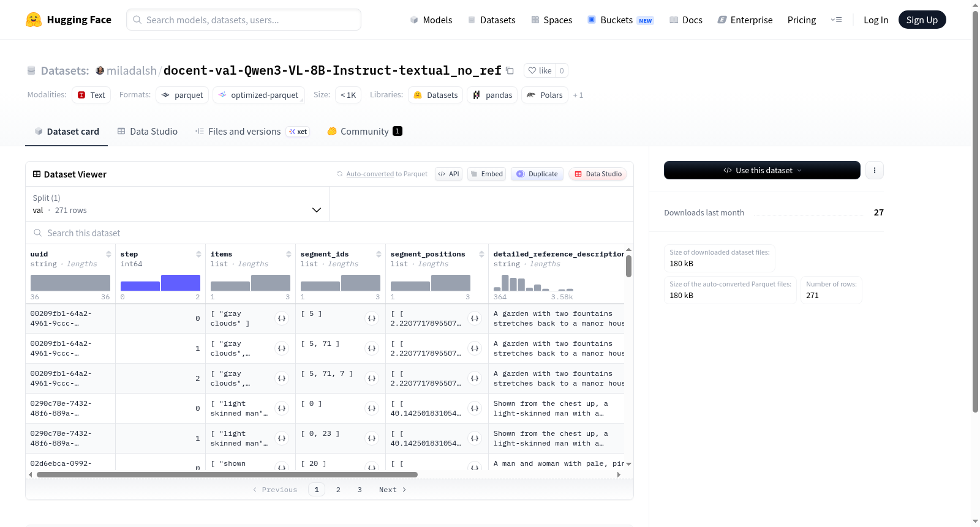Open the Auto-converted to Parquet link
980x527 pixels.
pyautogui.click(x=386, y=174)
